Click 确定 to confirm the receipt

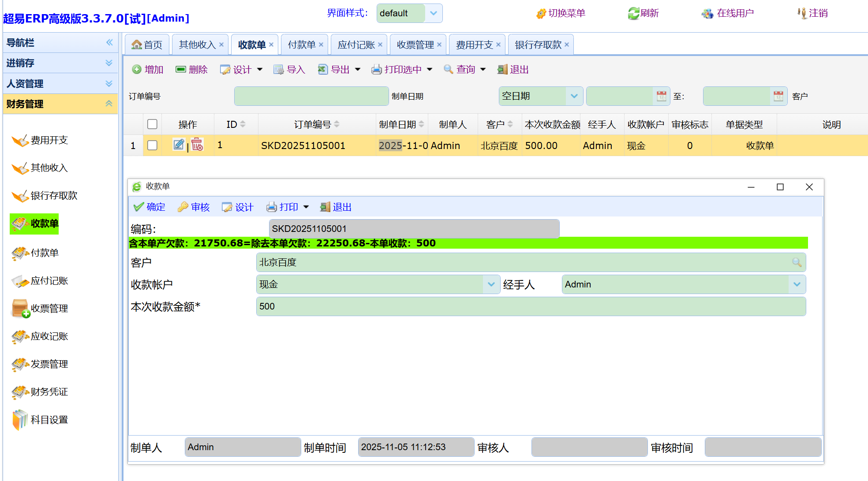(150, 207)
